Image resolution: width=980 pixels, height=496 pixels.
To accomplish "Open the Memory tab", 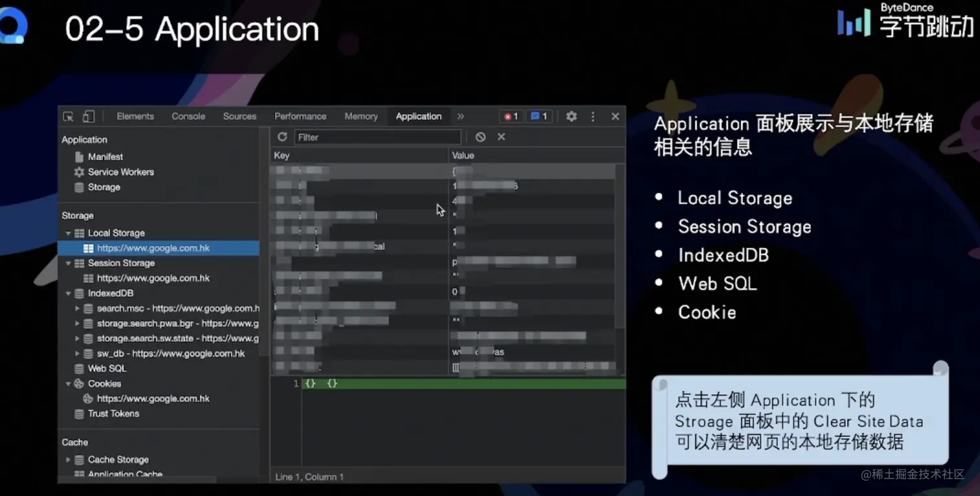I will pyautogui.click(x=361, y=117).
